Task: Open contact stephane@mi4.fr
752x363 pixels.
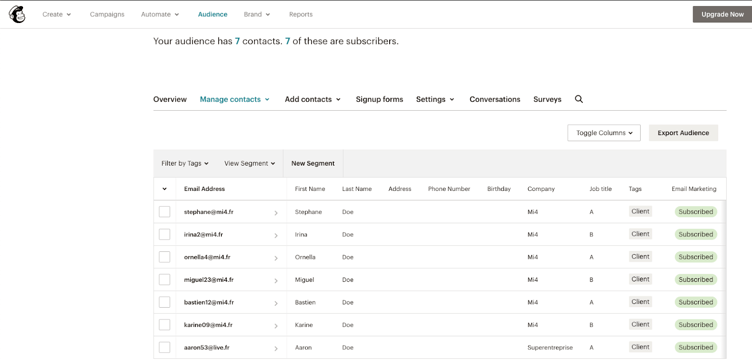Action: pos(209,211)
